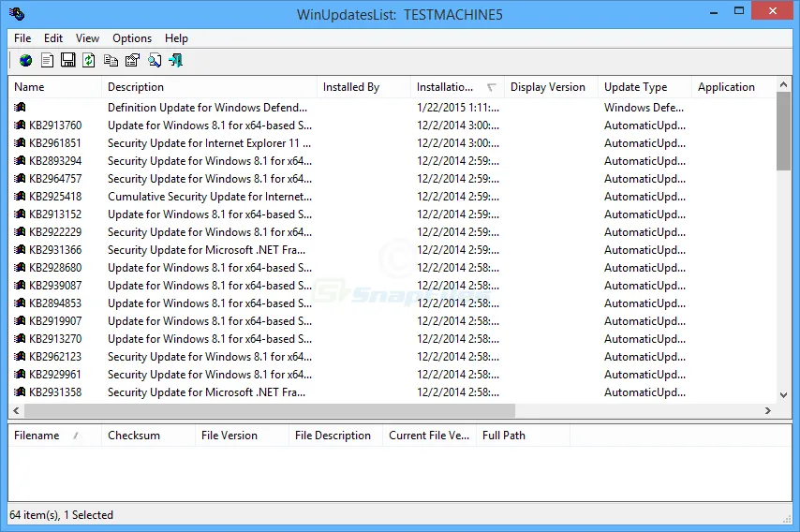Click update icon beside KB2919907
Viewport: 800px width, 532px height.
[20, 321]
